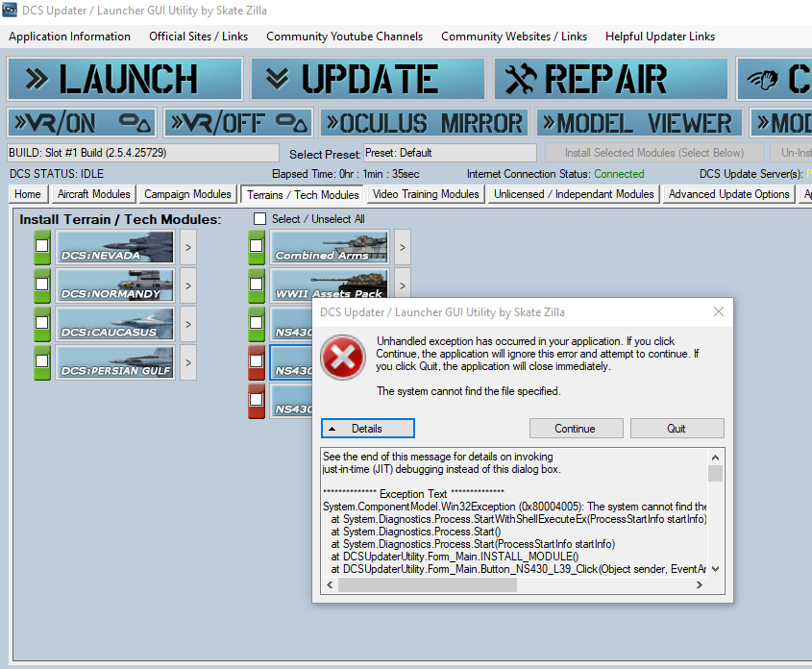
Task: Click the 'Connected' status text
Action: pos(619,174)
